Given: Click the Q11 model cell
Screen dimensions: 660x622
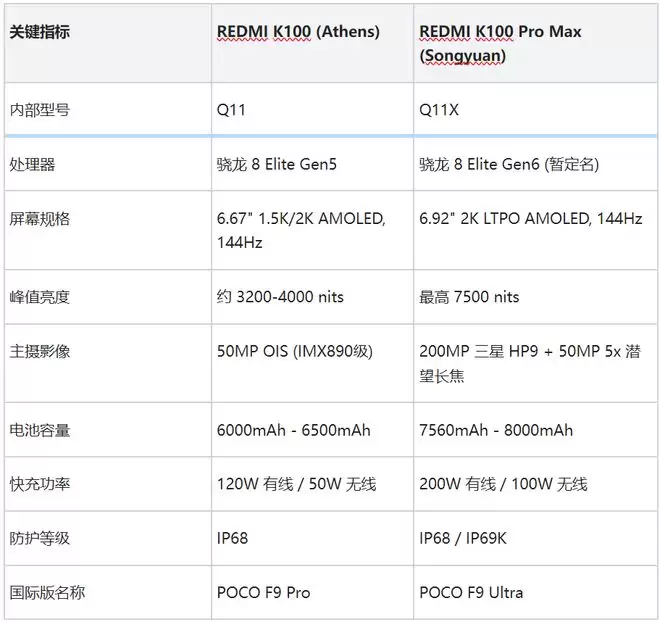Looking at the screenshot, I should tap(232, 111).
